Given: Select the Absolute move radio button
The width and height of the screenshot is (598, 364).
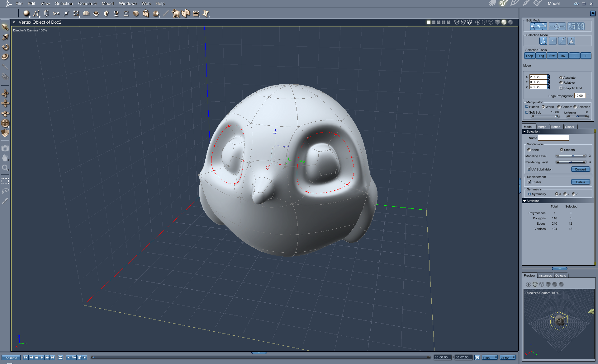Looking at the screenshot, I should 561,78.
